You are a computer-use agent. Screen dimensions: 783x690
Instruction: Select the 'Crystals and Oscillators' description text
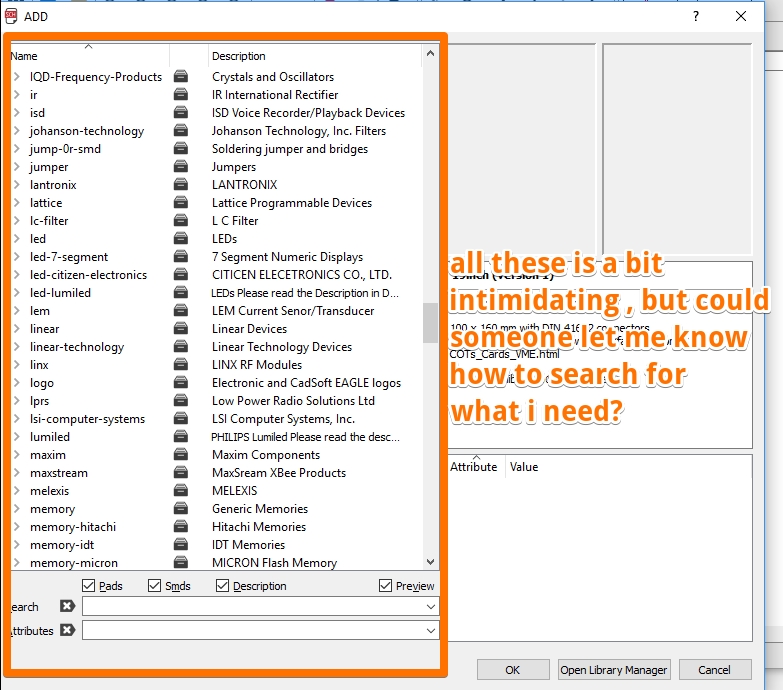273,76
